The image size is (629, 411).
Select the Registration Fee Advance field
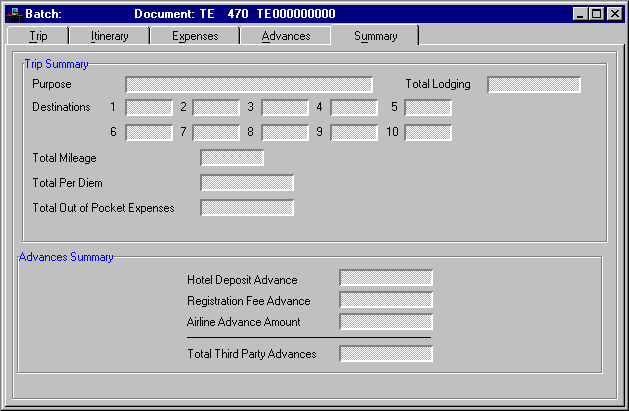click(x=386, y=300)
